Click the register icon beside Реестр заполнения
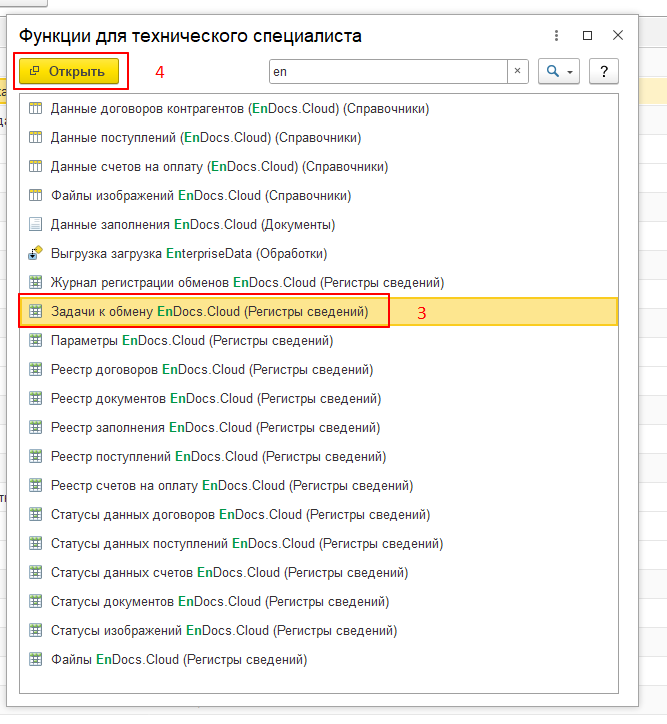667x724 pixels. point(36,427)
